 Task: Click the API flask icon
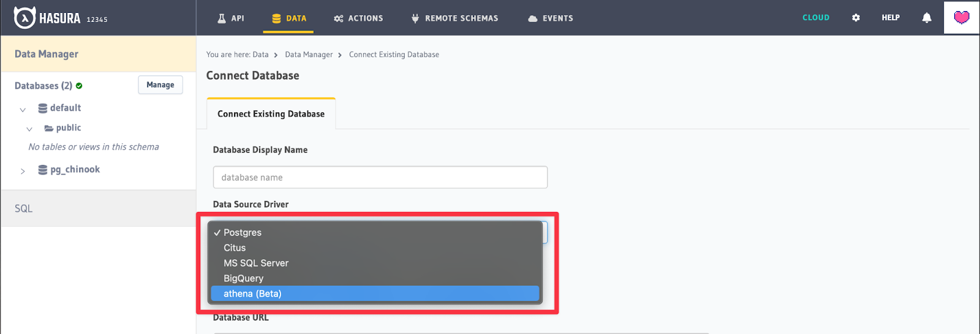coord(222,18)
